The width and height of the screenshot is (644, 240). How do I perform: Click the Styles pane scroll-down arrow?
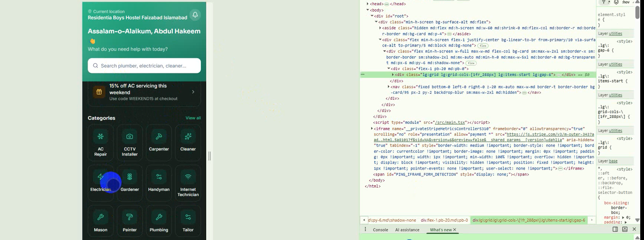(x=637, y=220)
